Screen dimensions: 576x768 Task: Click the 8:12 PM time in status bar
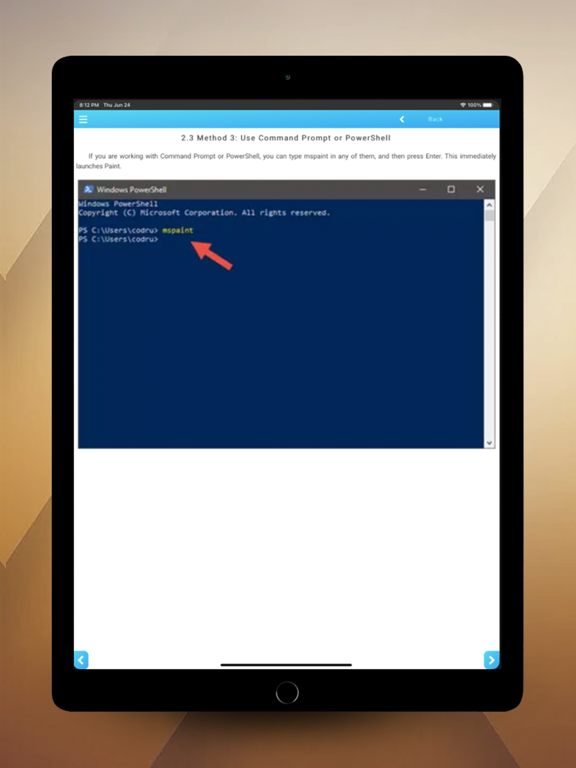89,105
